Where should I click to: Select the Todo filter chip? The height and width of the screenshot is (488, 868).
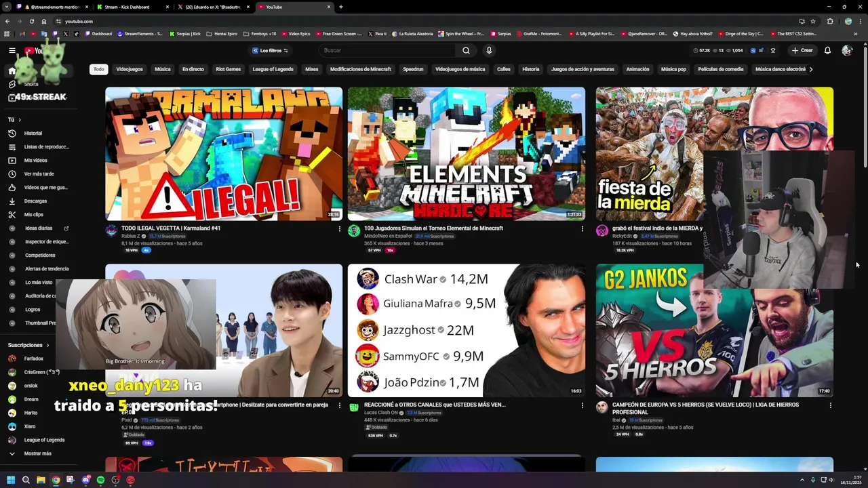[99, 69]
